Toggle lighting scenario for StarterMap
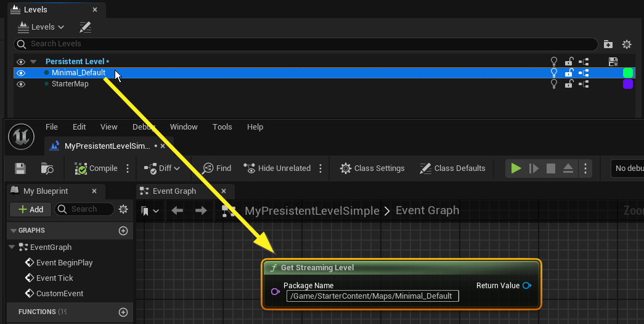 tap(553, 84)
